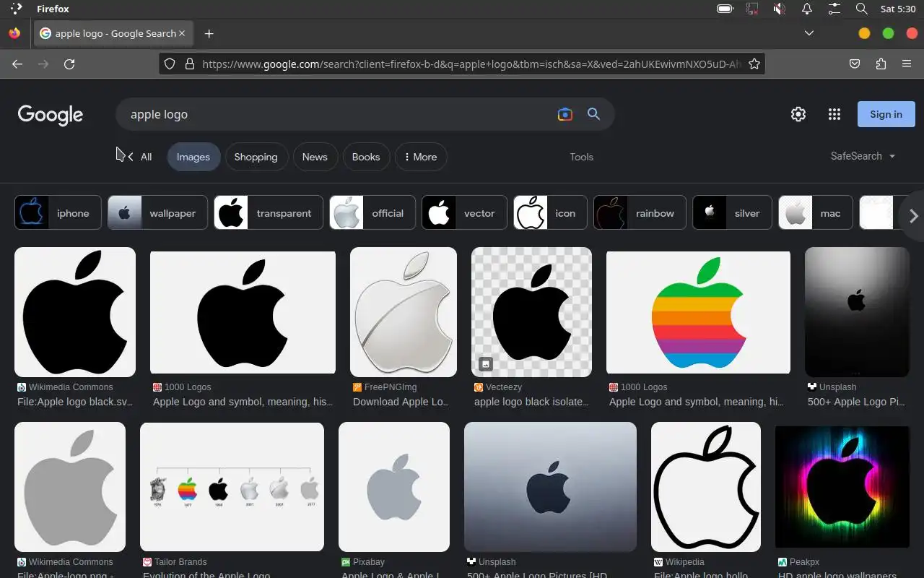Viewport: 924px width, 578px height.
Task: Switch to the Shopping tab
Action: [x=256, y=157]
